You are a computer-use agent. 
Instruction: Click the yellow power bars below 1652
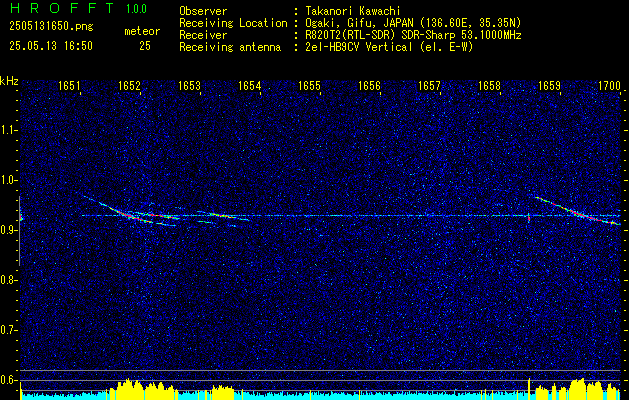pos(140,389)
